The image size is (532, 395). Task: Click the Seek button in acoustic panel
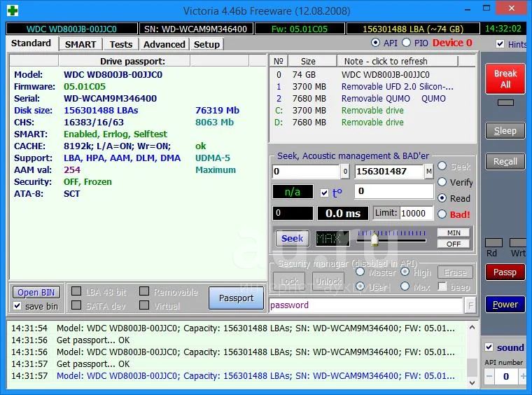click(292, 238)
